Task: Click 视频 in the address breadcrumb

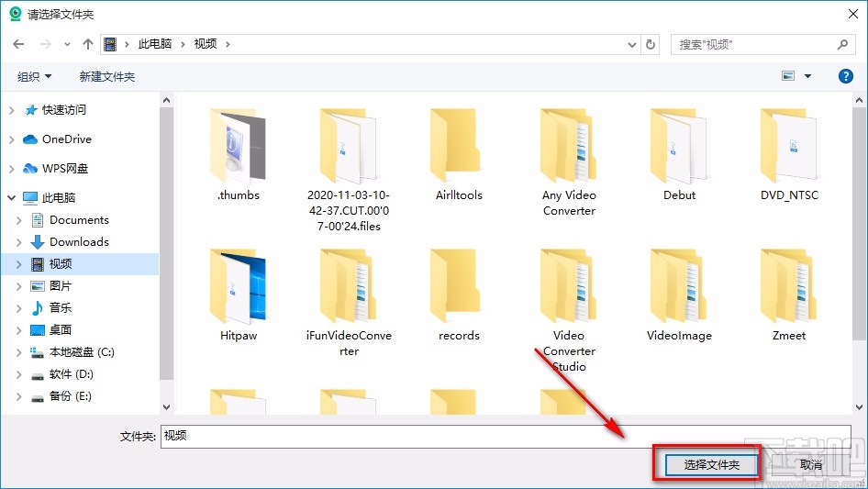Action: (206, 44)
